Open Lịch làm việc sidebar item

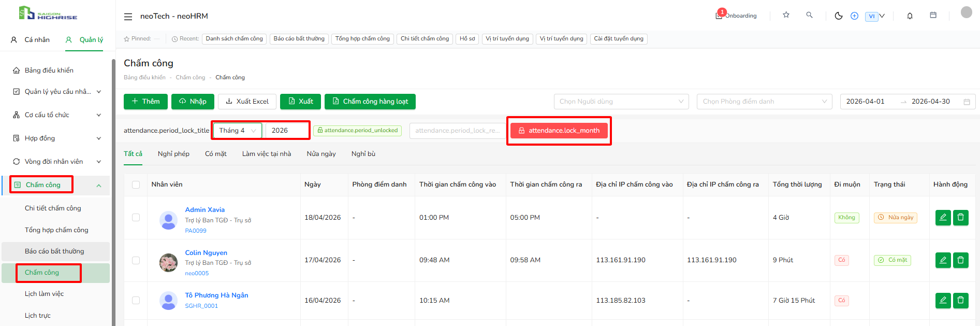coord(45,294)
